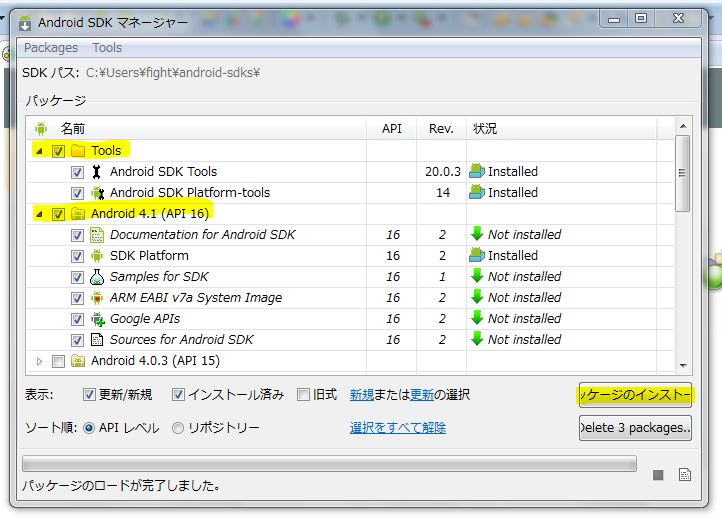
Task: Click the package loading progress bar
Action: pos(329,464)
